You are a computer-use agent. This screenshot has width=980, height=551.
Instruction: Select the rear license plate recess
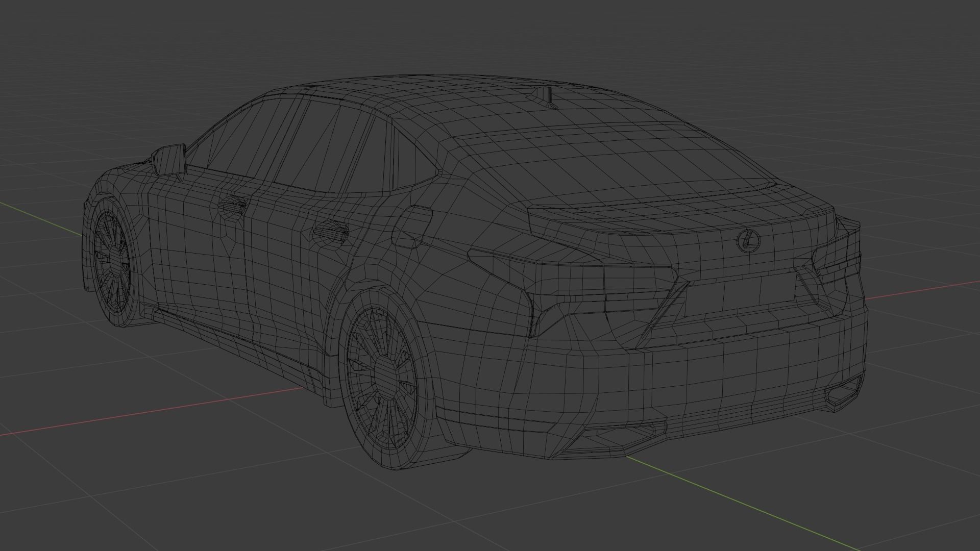[740, 293]
